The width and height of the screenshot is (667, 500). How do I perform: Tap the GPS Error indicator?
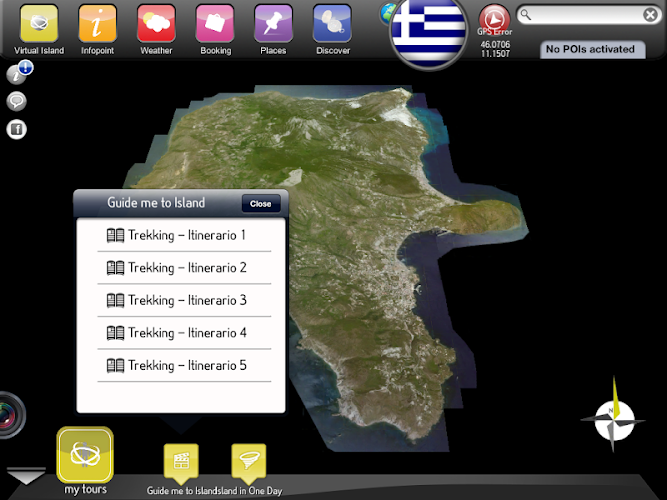[494, 20]
